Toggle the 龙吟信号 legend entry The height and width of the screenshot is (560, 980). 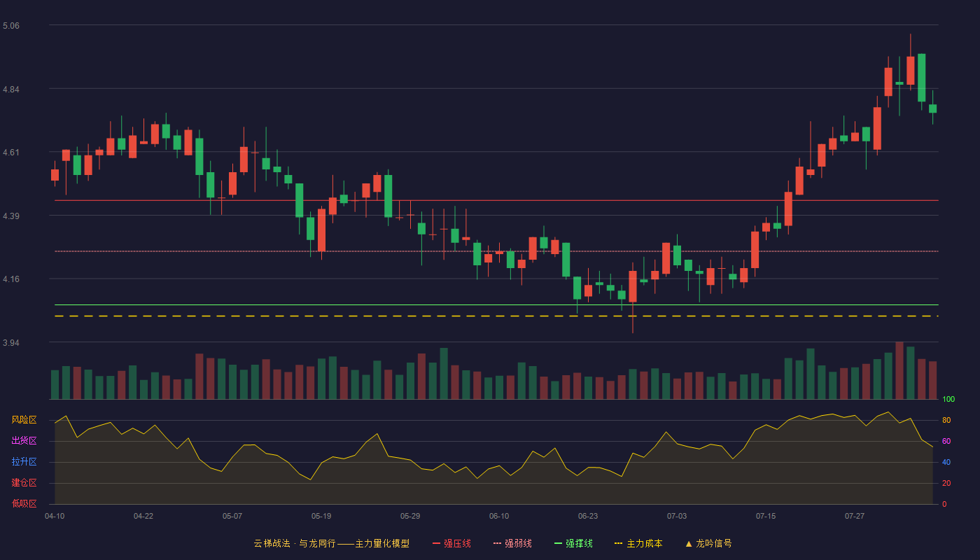[x=708, y=543]
